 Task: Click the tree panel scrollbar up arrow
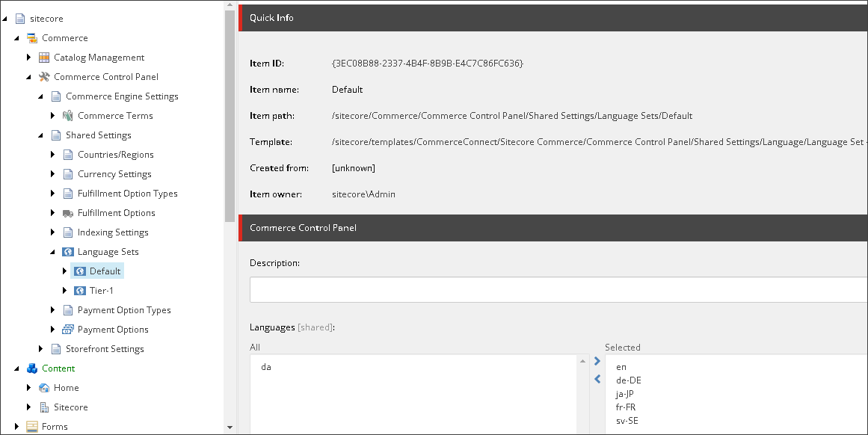tap(230, 5)
